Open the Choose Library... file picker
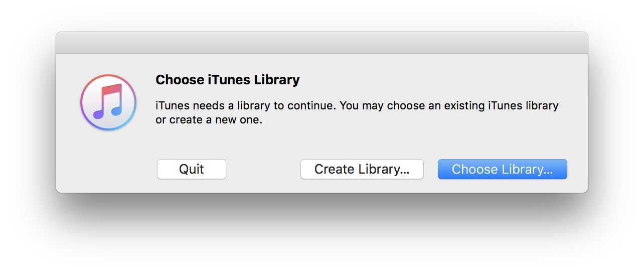 point(502,169)
